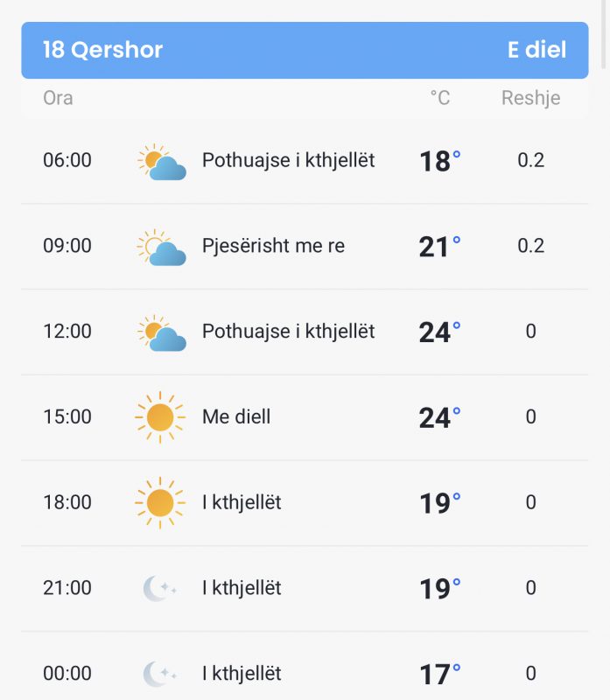Click the partly cloudy icon at 09:00
This screenshot has height=700, width=610.
(x=161, y=248)
